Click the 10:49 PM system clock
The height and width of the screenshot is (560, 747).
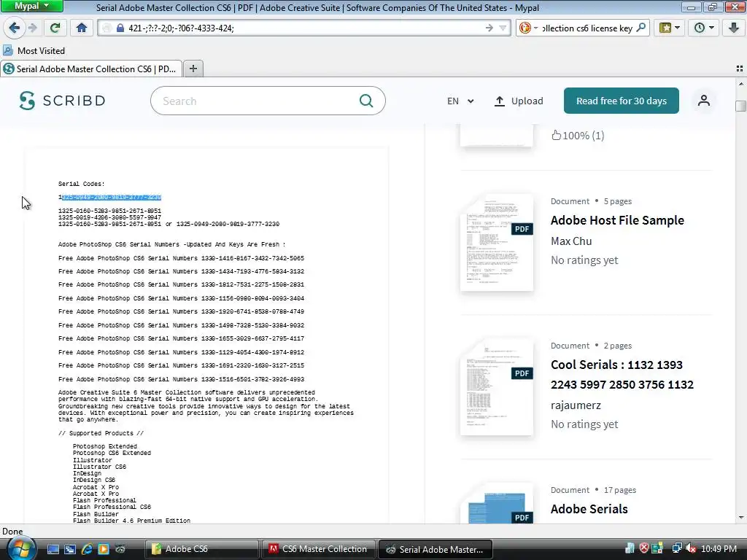click(x=719, y=549)
